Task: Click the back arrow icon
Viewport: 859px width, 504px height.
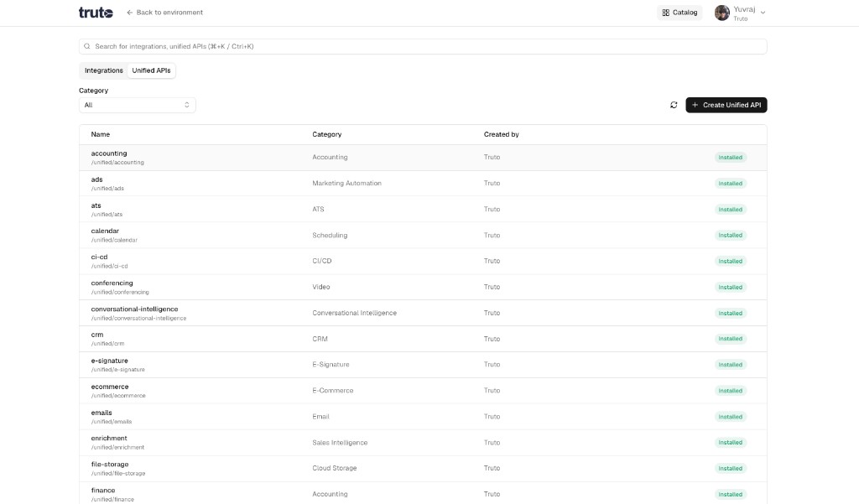Action: point(130,12)
